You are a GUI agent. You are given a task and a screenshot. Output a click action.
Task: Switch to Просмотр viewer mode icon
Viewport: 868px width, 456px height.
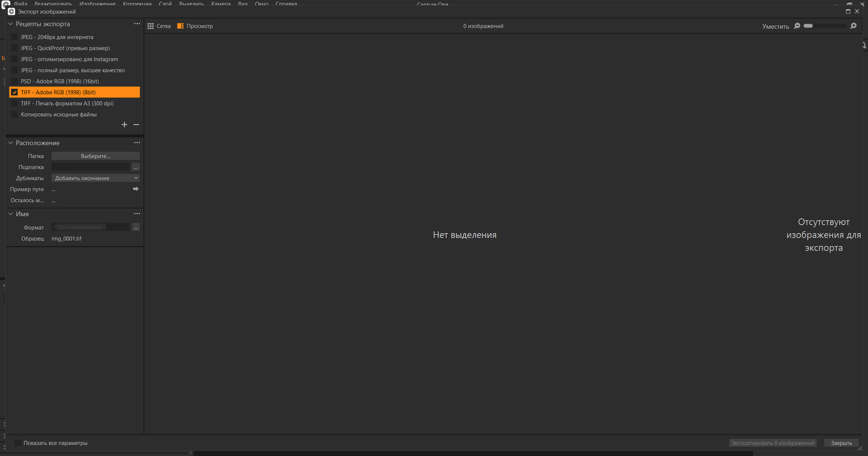coord(180,26)
